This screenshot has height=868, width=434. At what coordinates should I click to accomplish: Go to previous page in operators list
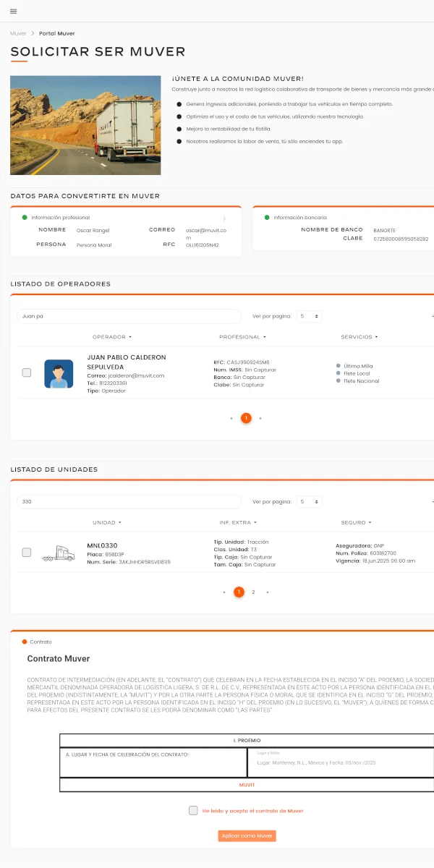coord(231,418)
